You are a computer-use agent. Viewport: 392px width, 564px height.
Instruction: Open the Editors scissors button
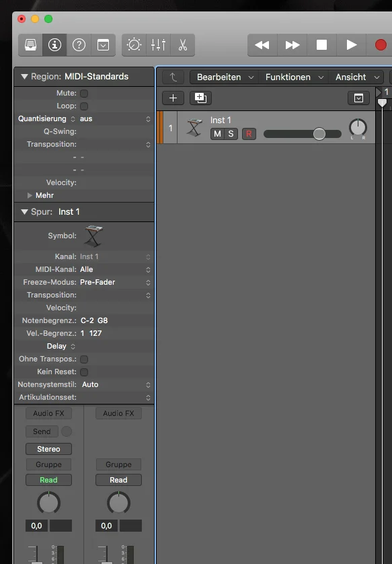(x=182, y=45)
